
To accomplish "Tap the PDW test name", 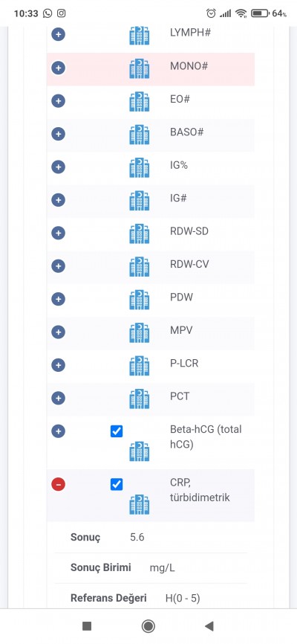I will click(x=181, y=297).
